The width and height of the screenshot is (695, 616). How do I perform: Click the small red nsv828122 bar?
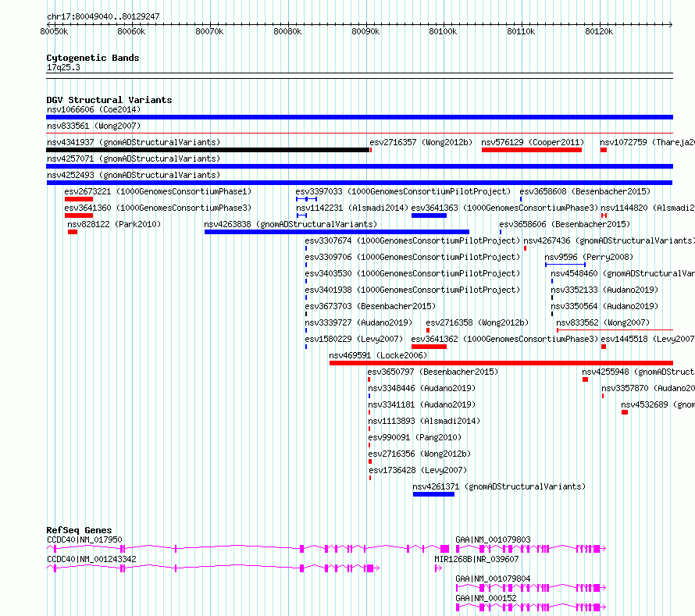[x=73, y=232]
